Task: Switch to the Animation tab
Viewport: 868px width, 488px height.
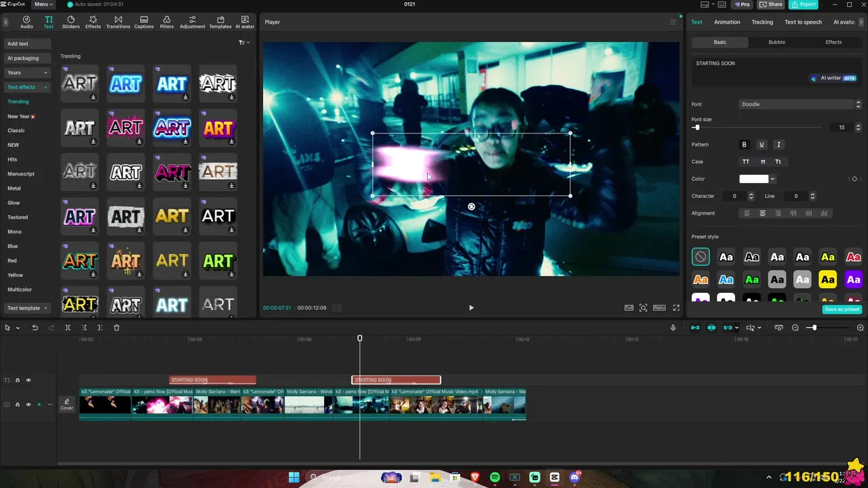Action: coord(727,22)
